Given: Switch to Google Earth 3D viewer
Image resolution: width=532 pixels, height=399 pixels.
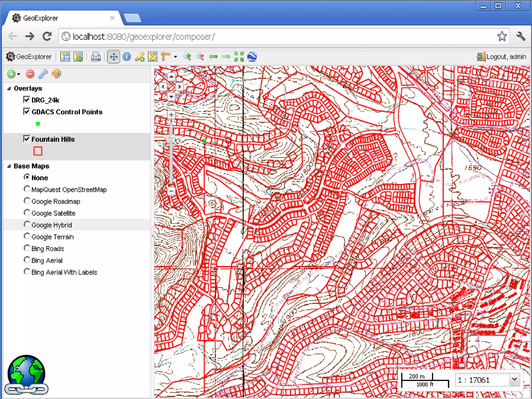Looking at the screenshot, I should tap(252, 57).
